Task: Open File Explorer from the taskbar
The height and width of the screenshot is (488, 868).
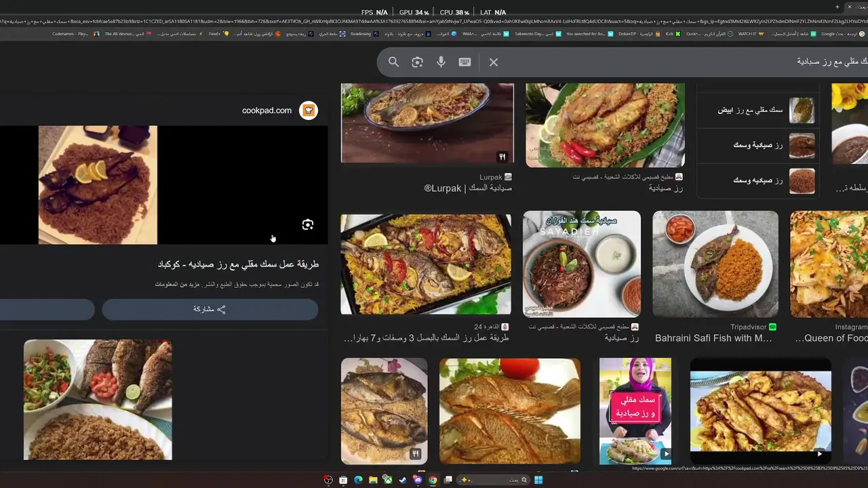Action: (373, 480)
